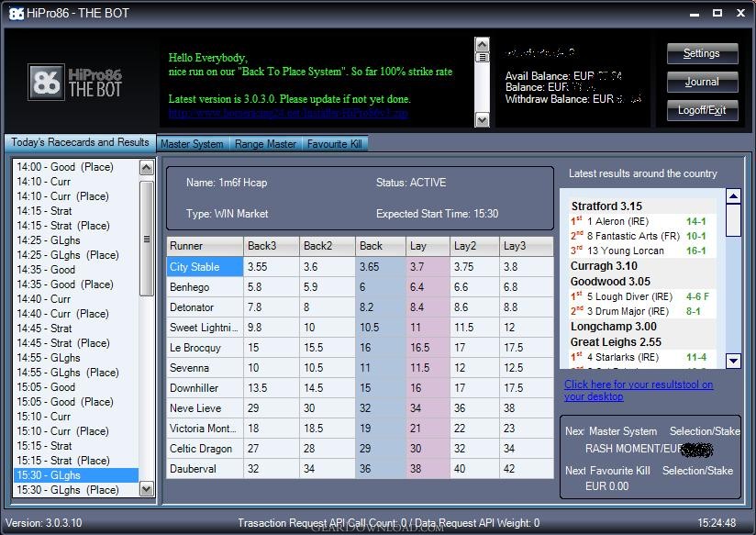The height and width of the screenshot is (535, 756).
Task: Click Stratford 3.15 result heading
Action: 606,206
